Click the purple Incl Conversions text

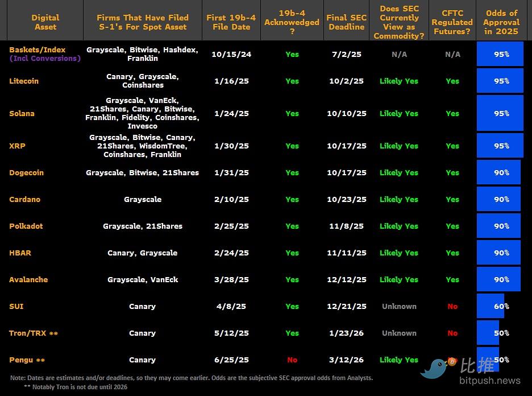pyautogui.click(x=45, y=58)
